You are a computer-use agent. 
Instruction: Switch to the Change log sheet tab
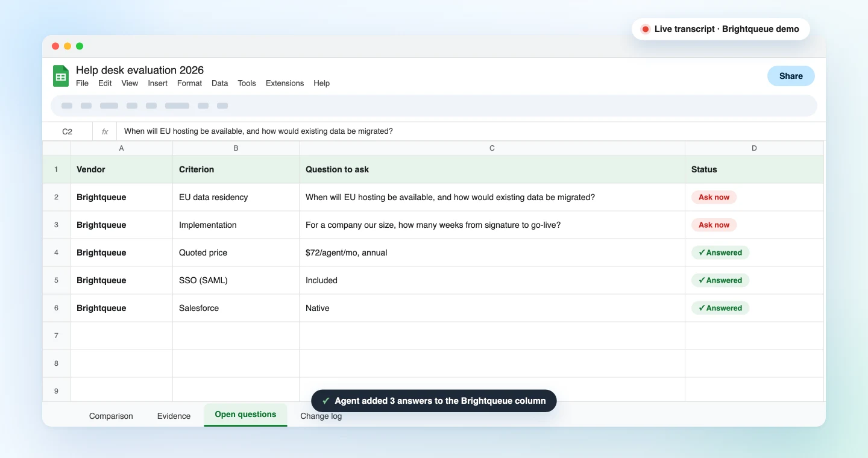[x=321, y=416]
